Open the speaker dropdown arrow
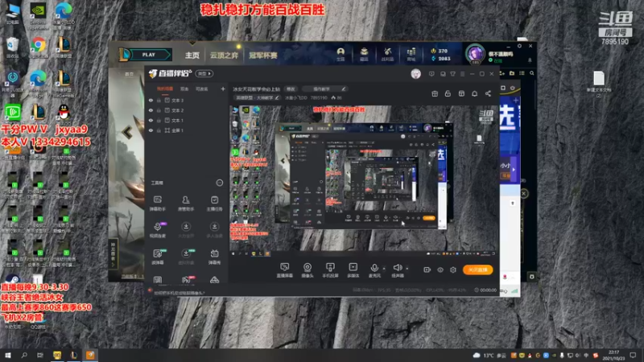 point(407,269)
